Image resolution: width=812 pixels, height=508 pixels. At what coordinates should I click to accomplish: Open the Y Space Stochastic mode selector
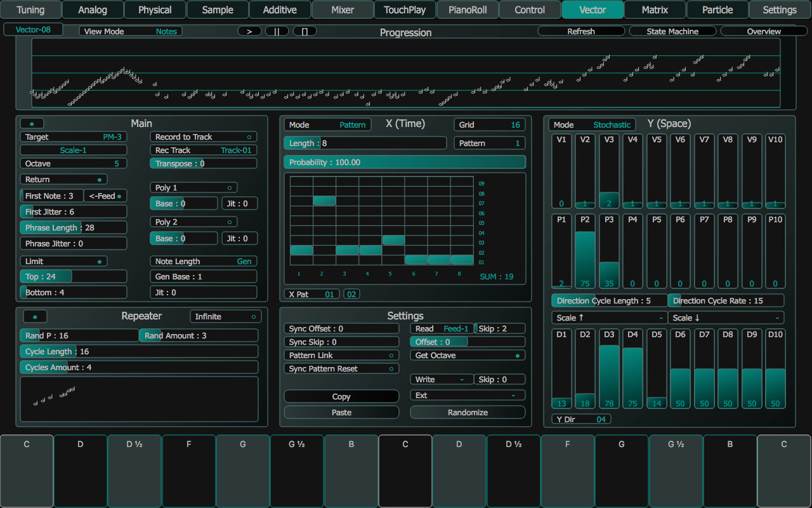click(x=592, y=124)
